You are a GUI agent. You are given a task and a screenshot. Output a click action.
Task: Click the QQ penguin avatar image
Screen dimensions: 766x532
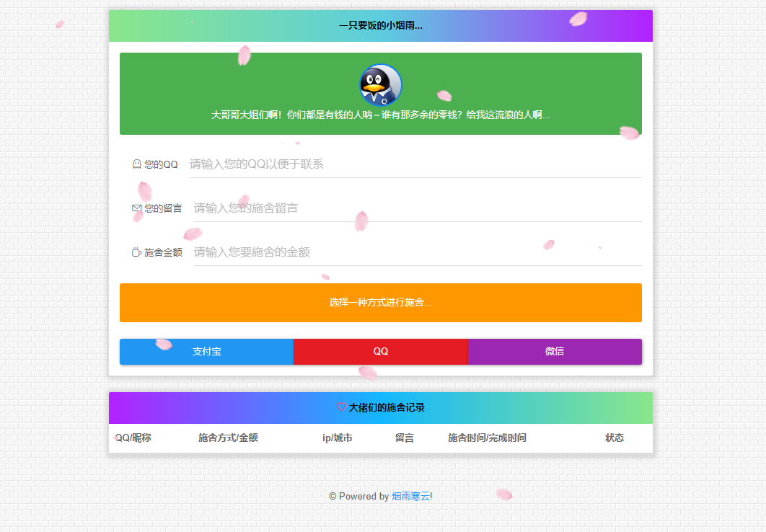[380, 84]
